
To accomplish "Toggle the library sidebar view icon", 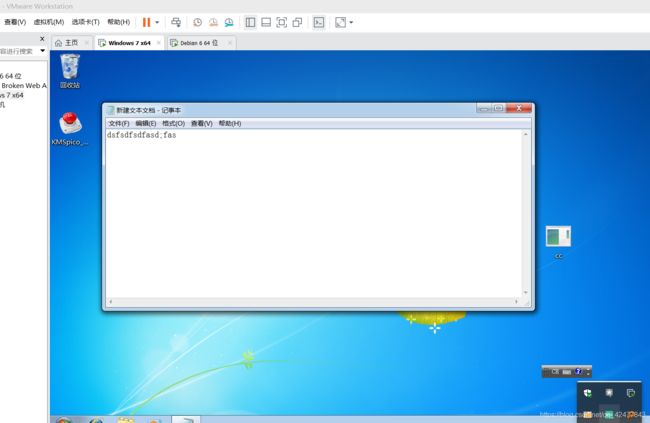I will pyautogui.click(x=250, y=22).
